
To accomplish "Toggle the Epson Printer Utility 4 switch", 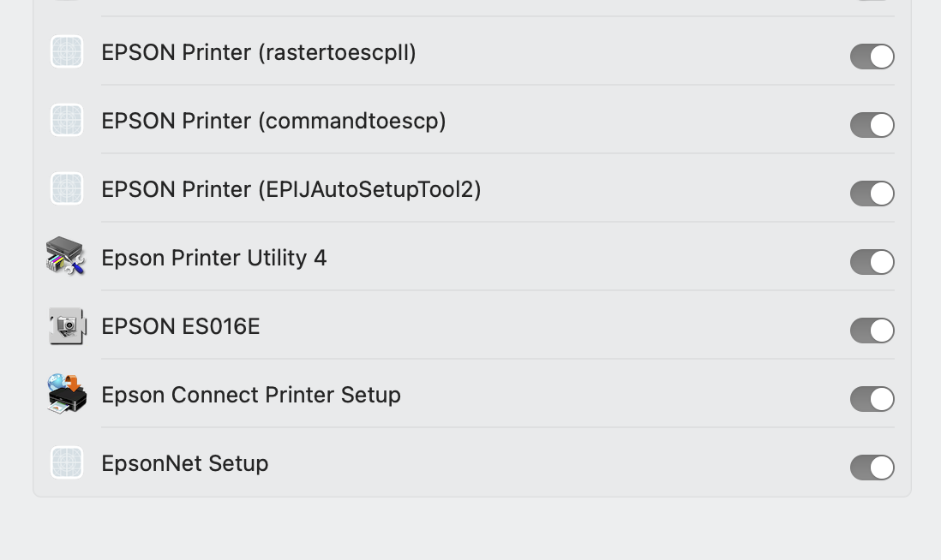I will tap(872, 262).
